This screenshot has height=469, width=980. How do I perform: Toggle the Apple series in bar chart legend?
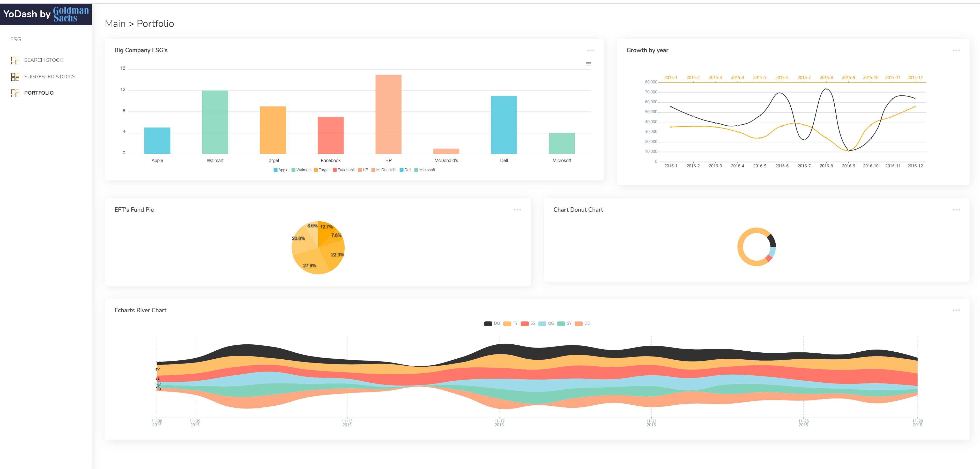pos(281,170)
